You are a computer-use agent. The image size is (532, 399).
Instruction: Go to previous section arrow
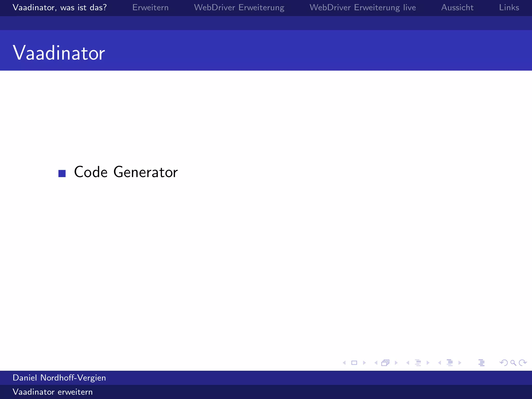(440, 363)
